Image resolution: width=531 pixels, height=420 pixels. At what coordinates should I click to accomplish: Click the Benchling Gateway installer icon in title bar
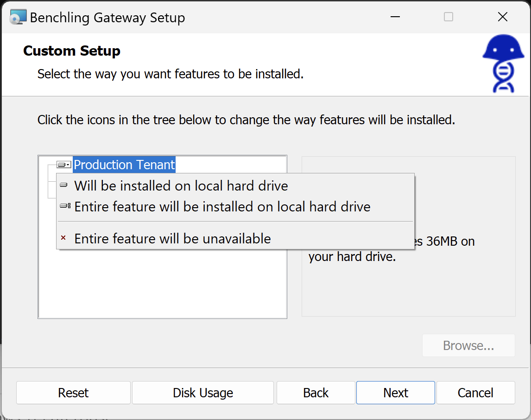click(18, 17)
